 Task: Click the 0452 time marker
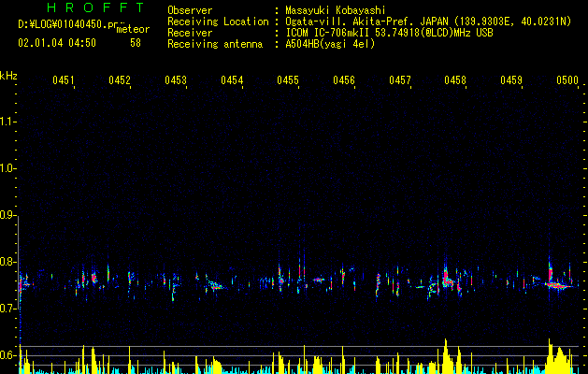point(120,80)
